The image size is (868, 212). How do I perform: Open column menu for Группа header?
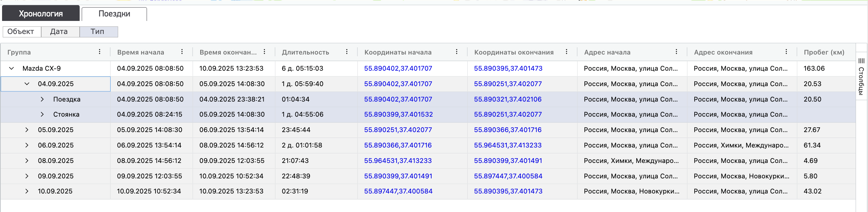[x=100, y=52]
